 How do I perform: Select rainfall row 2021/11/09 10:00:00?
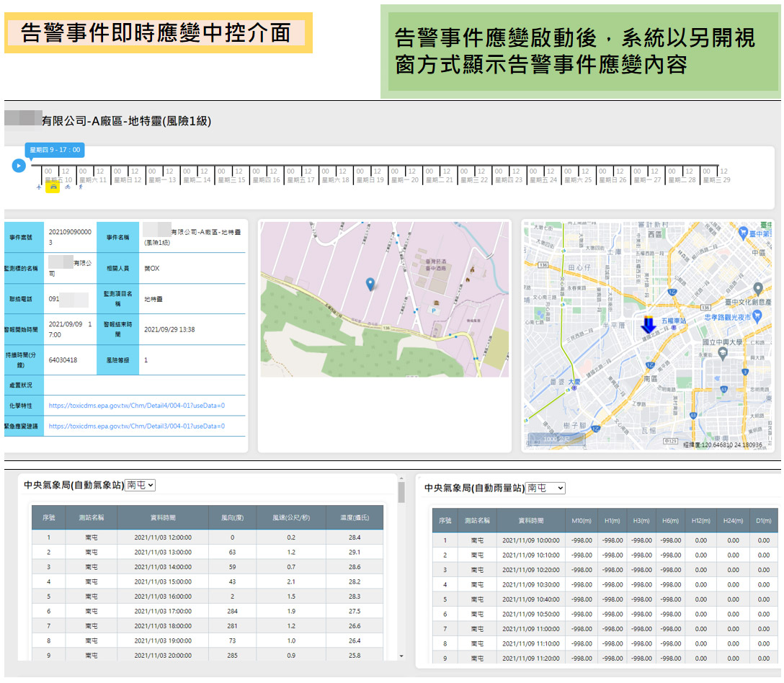(605, 540)
